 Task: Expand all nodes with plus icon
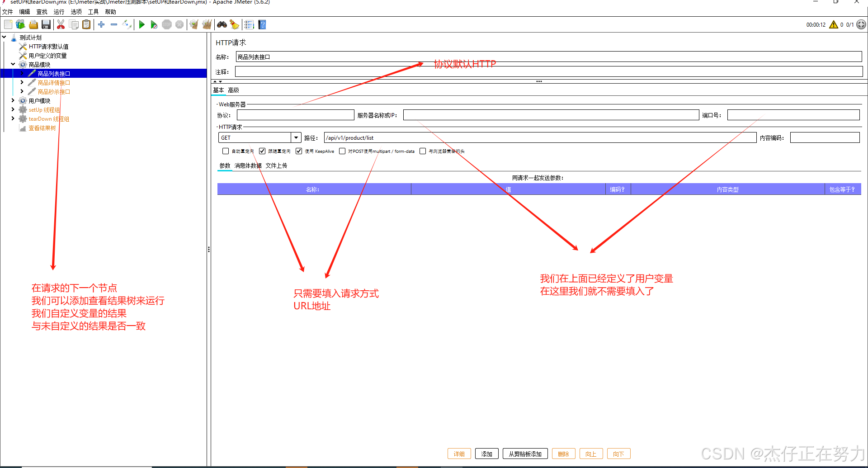[x=101, y=24]
